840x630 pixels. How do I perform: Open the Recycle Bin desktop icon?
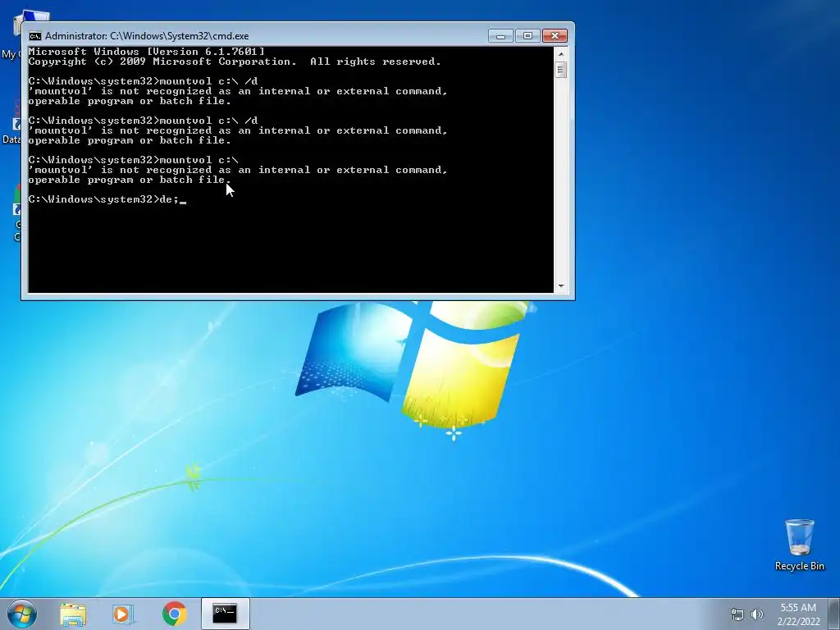[x=799, y=545]
